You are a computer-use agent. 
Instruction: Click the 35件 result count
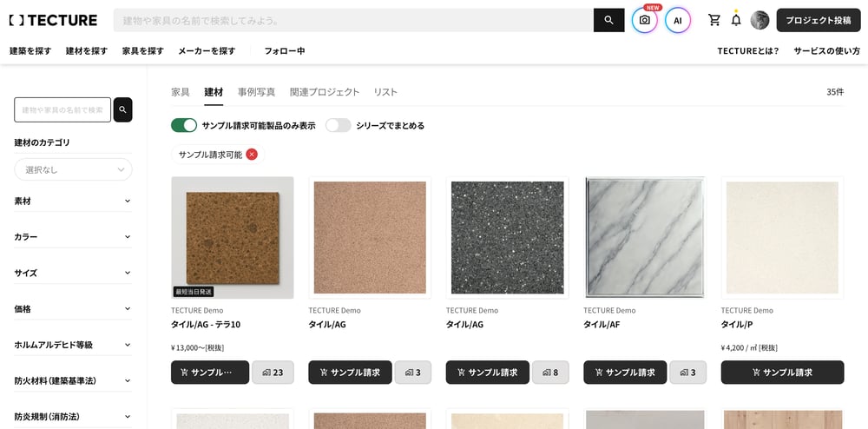pos(835,92)
